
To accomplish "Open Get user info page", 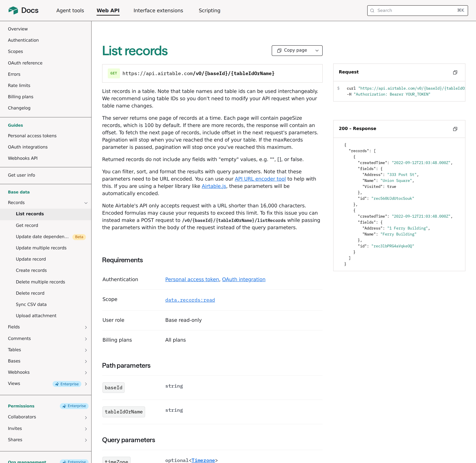I will click(21, 175).
